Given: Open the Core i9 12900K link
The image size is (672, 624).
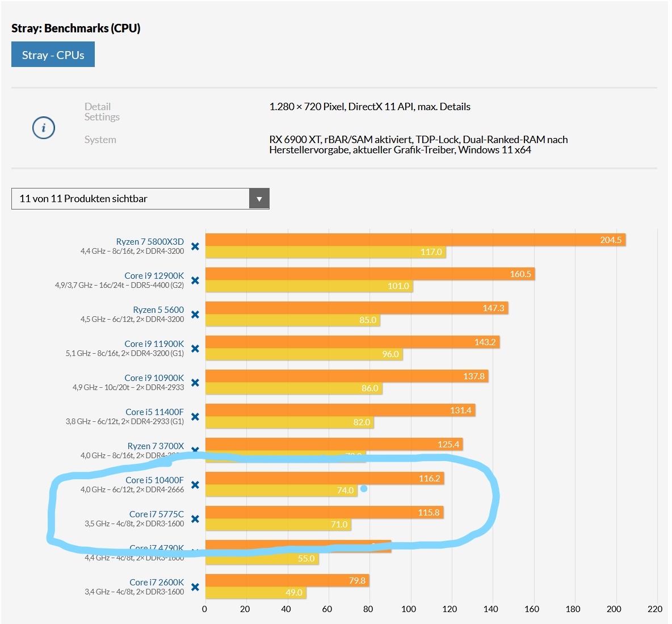Looking at the screenshot, I should pos(154,276).
